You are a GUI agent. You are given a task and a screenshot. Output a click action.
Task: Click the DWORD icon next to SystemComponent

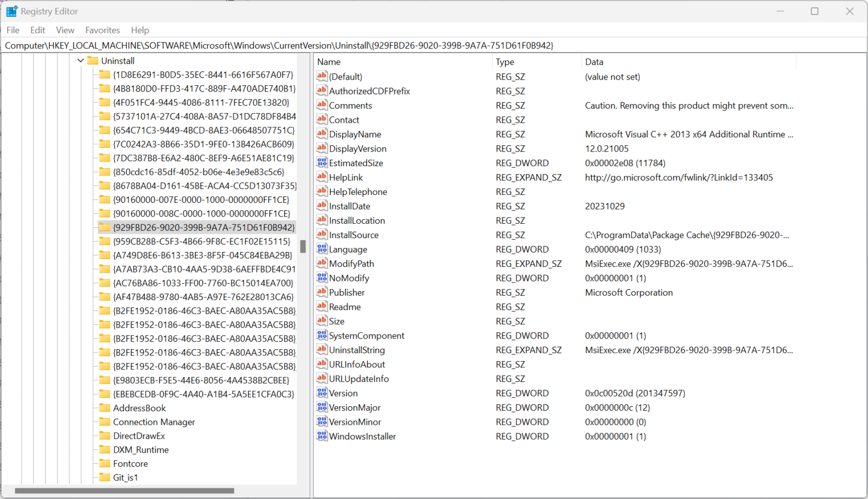[x=322, y=336]
